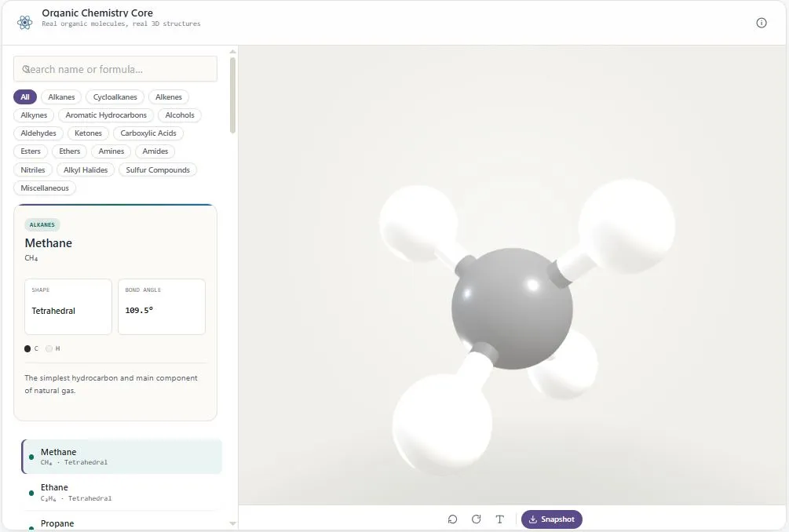789x532 pixels.
Task: Click the black carbon legend swatch
Action: click(x=27, y=348)
